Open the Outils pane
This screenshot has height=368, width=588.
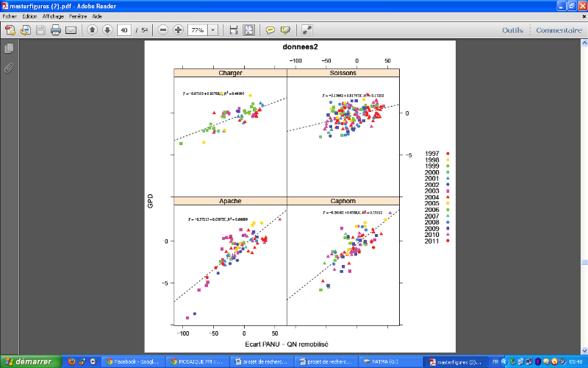tap(512, 30)
